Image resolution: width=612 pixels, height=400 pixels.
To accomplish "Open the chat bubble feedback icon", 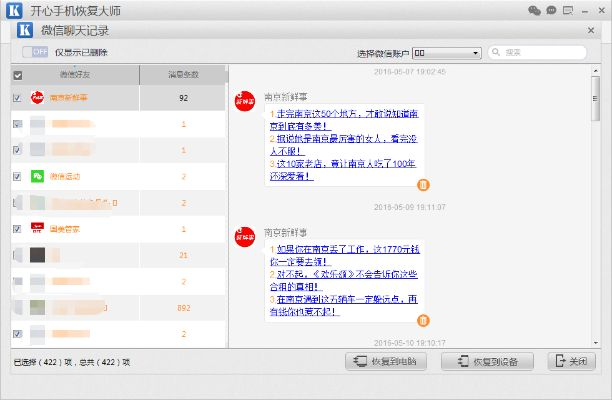I will 551,10.
